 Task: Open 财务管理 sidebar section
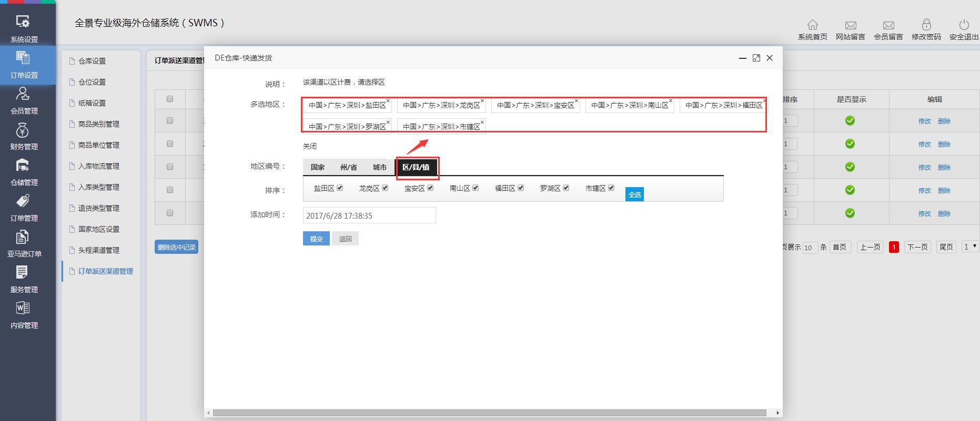(x=24, y=136)
